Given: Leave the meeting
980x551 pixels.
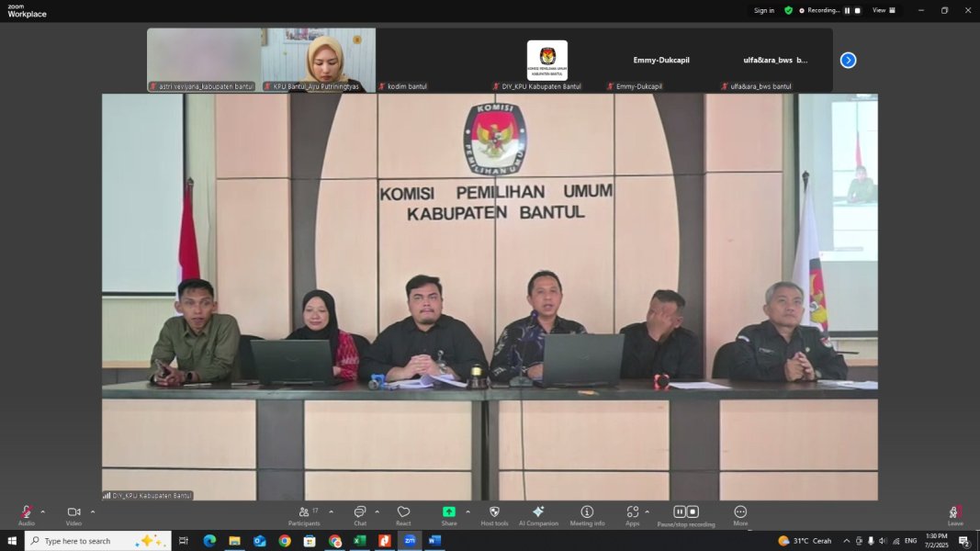Looking at the screenshot, I should click(x=955, y=513).
